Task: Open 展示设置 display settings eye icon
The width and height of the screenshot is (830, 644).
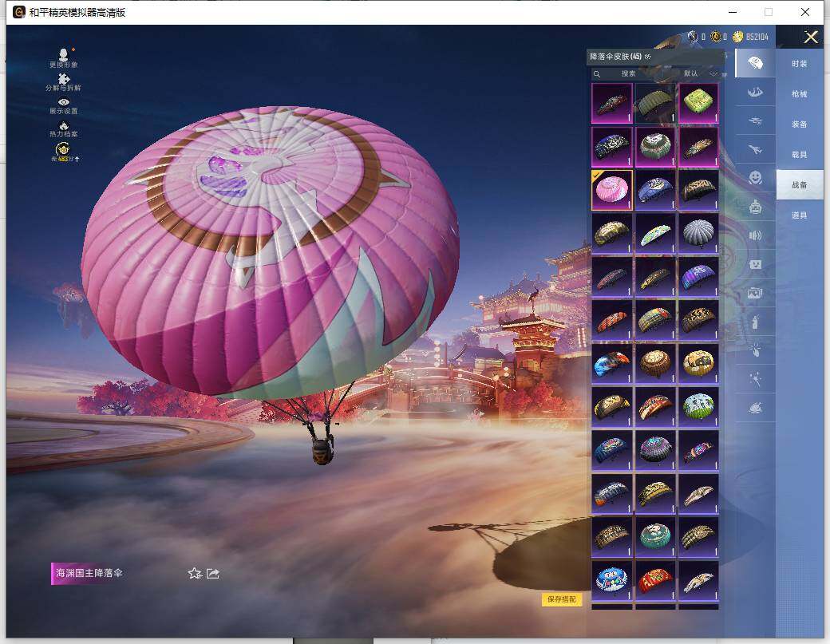Action: pyautogui.click(x=64, y=102)
